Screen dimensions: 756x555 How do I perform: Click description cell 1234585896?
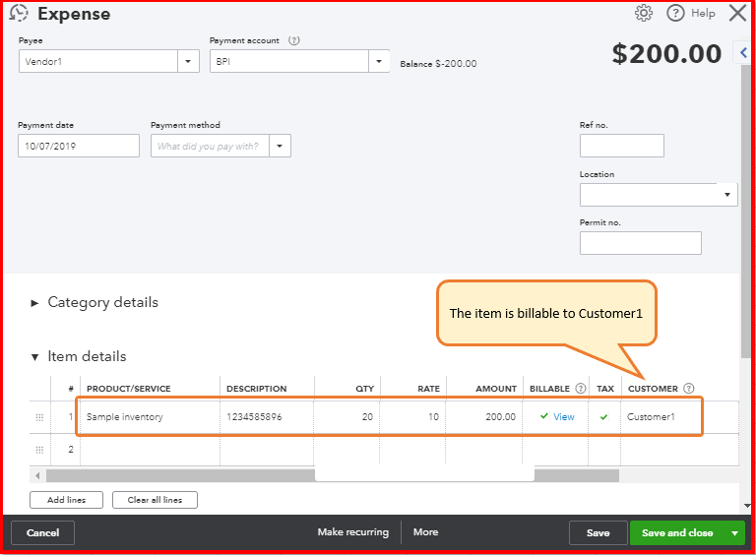[x=267, y=417]
